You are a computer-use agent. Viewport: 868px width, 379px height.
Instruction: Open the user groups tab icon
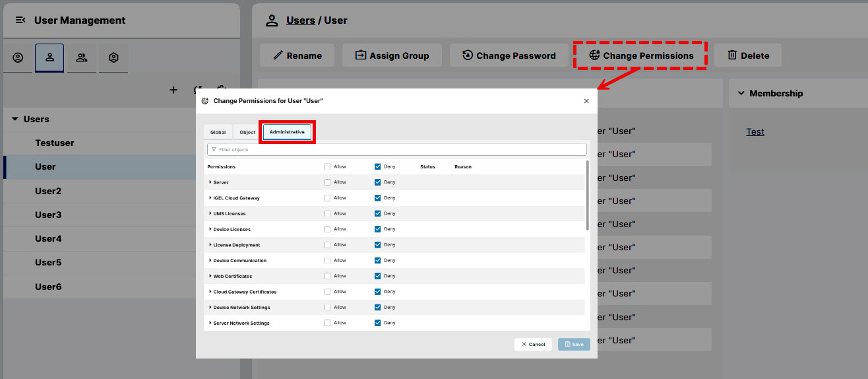[82, 57]
